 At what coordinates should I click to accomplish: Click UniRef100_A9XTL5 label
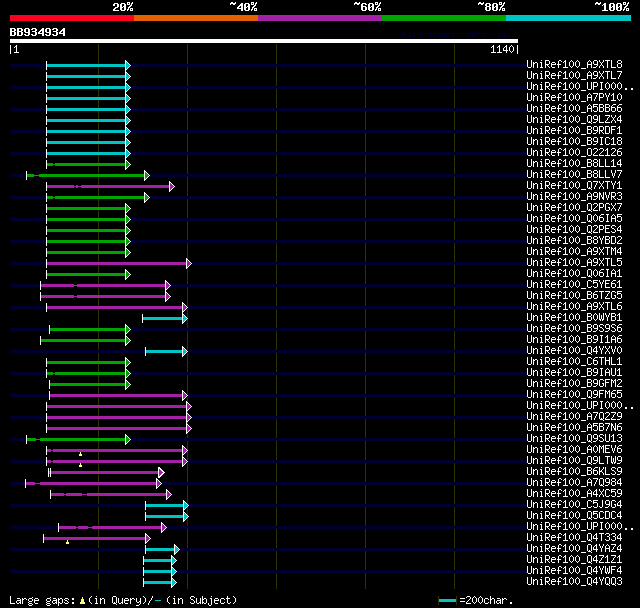574,262
